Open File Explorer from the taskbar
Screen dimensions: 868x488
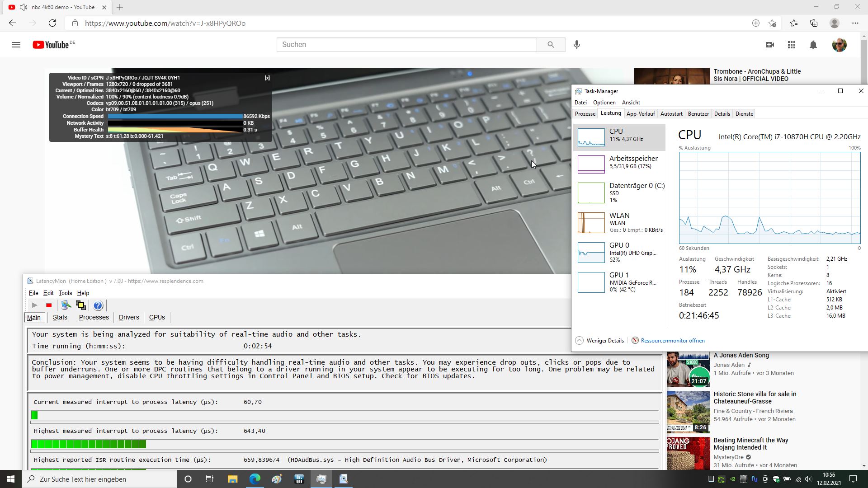pyautogui.click(x=232, y=479)
